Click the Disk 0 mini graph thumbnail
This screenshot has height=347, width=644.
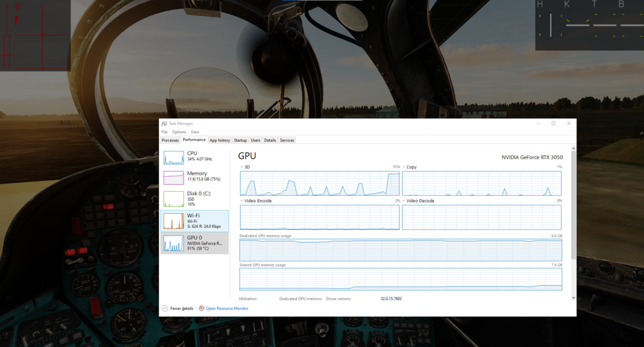(x=174, y=199)
